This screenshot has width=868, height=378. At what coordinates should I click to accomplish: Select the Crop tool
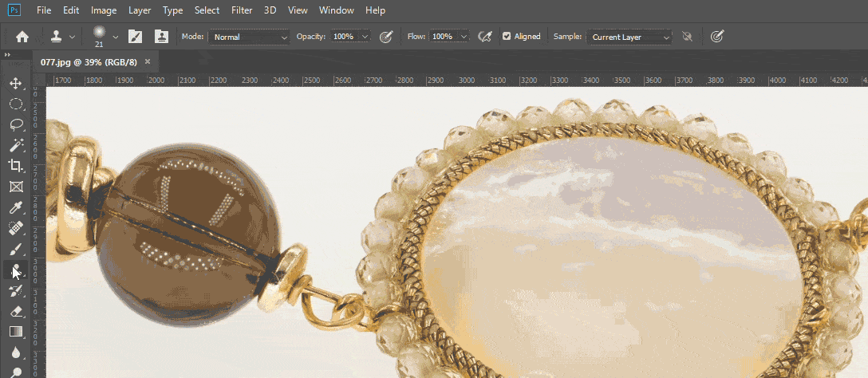tap(15, 166)
